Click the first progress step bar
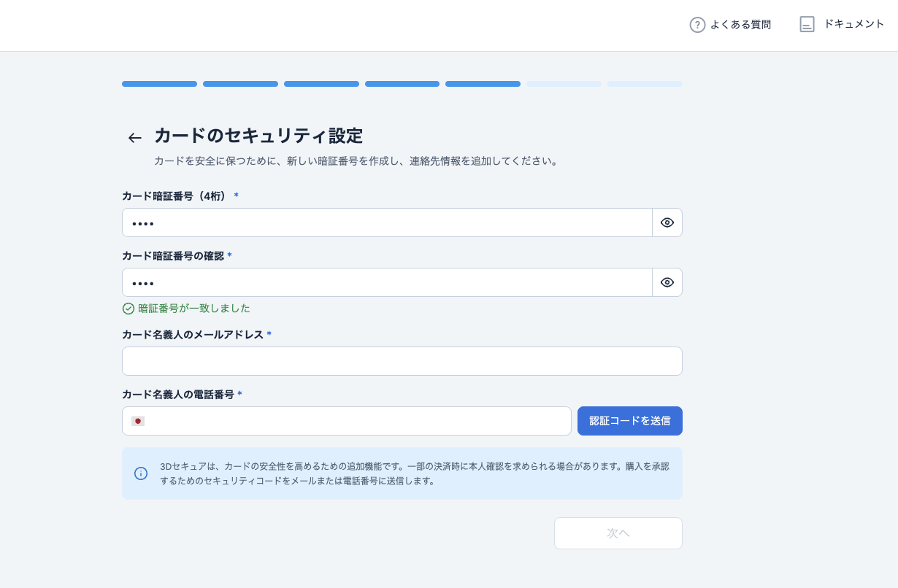The height and width of the screenshot is (588, 898). 159,84
